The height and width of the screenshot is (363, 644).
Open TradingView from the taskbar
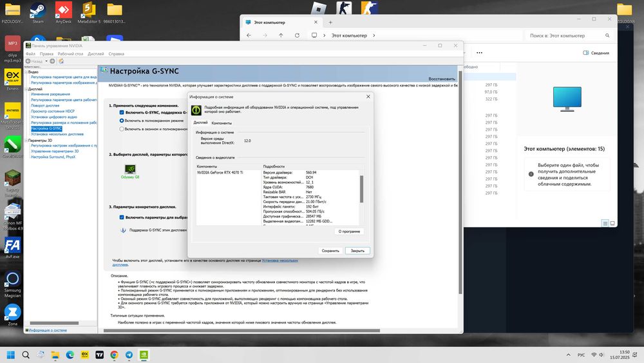(99, 355)
